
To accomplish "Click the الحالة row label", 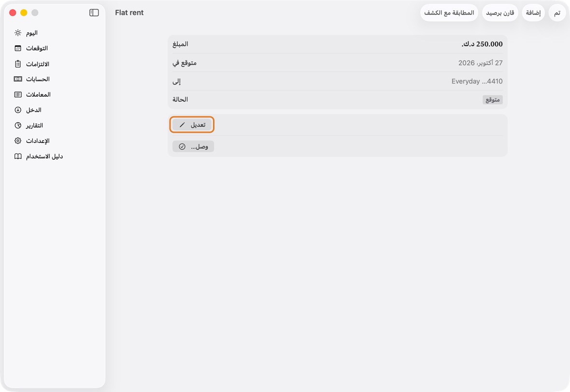I will [x=180, y=99].
